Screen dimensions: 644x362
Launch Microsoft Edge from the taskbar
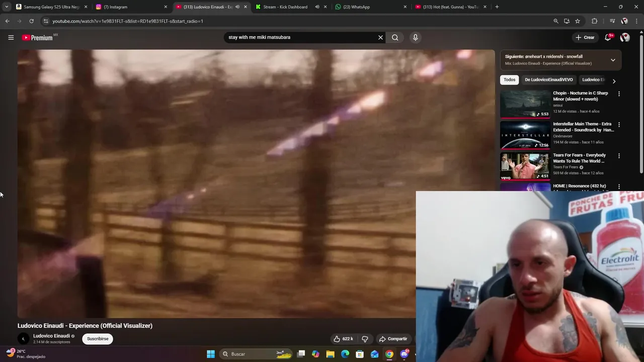[345, 354]
